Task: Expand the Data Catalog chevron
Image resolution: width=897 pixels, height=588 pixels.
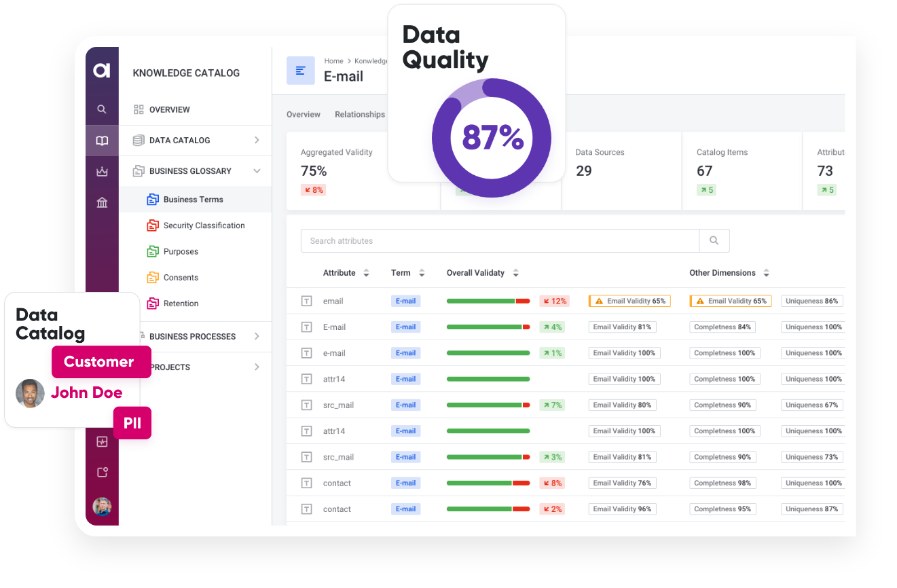Action: tap(257, 141)
